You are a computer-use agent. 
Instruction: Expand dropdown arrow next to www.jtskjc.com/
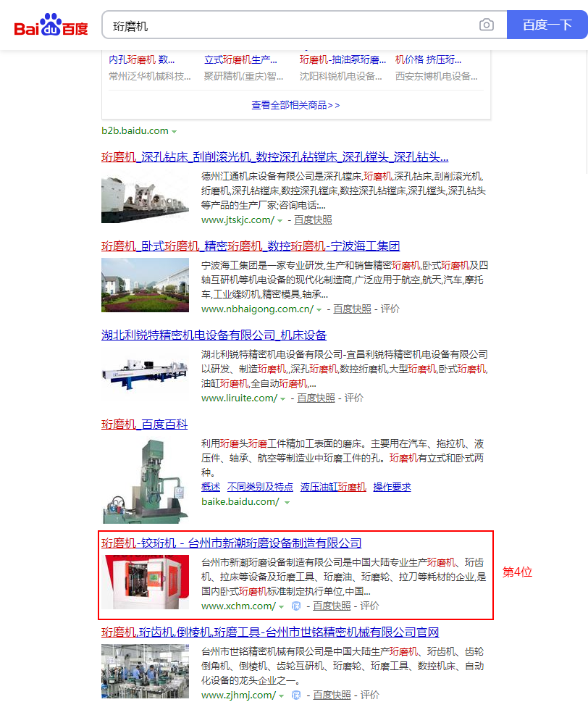(280, 221)
